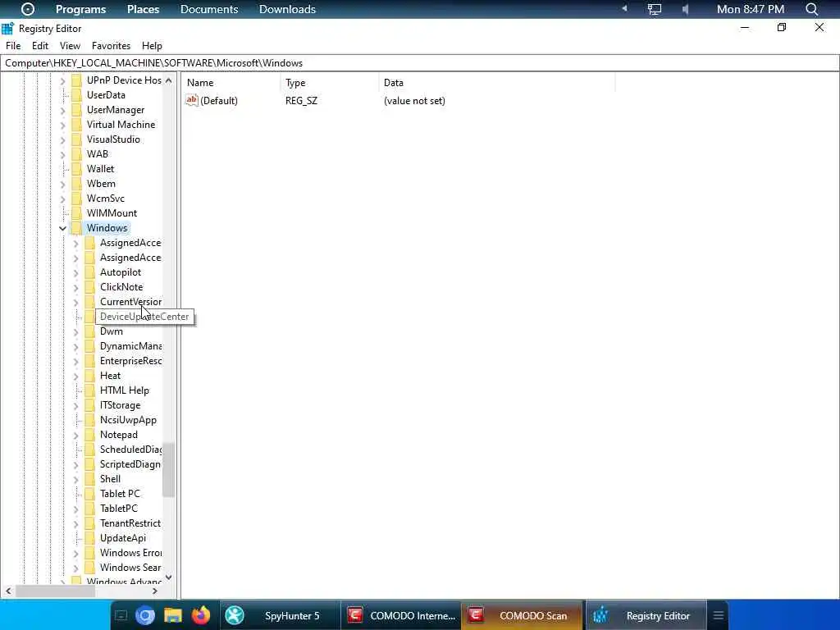
Task: Select the HTML Help key
Action: click(125, 390)
